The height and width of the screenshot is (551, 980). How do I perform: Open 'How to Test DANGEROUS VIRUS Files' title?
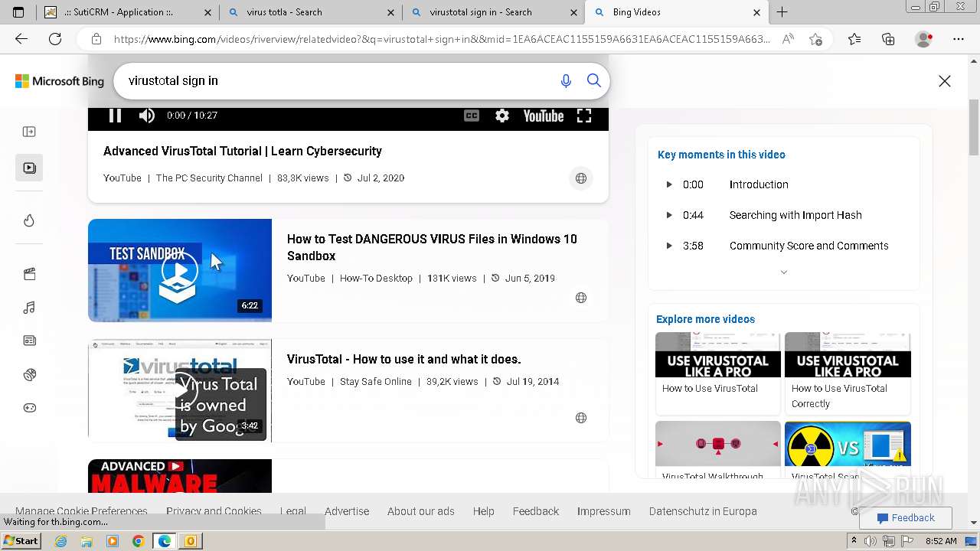point(432,247)
